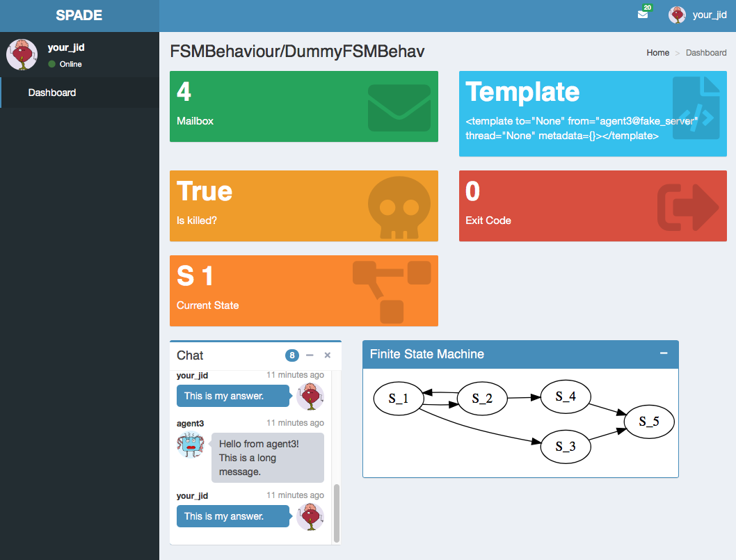Click the Home breadcrumb link
This screenshot has height=560, width=736.
click(657, 53)
